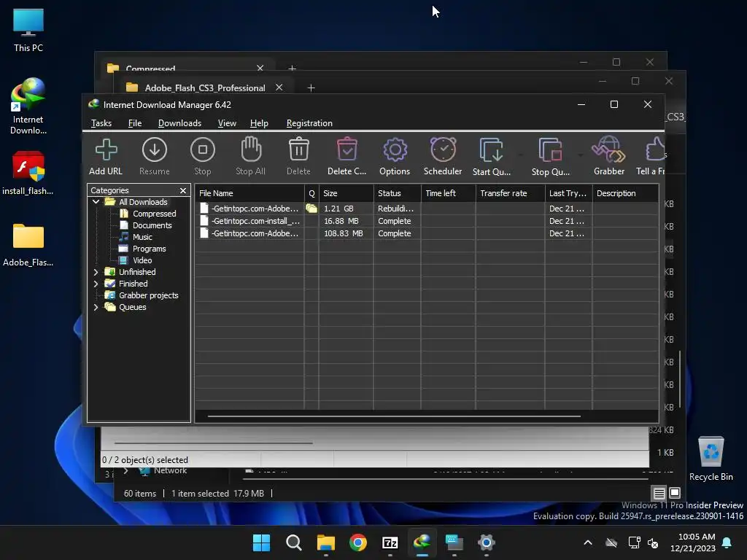The height and width of the screenshot is (560, 747).
Task: Open File Explorer from taskbar
Action: coord(326,542)
